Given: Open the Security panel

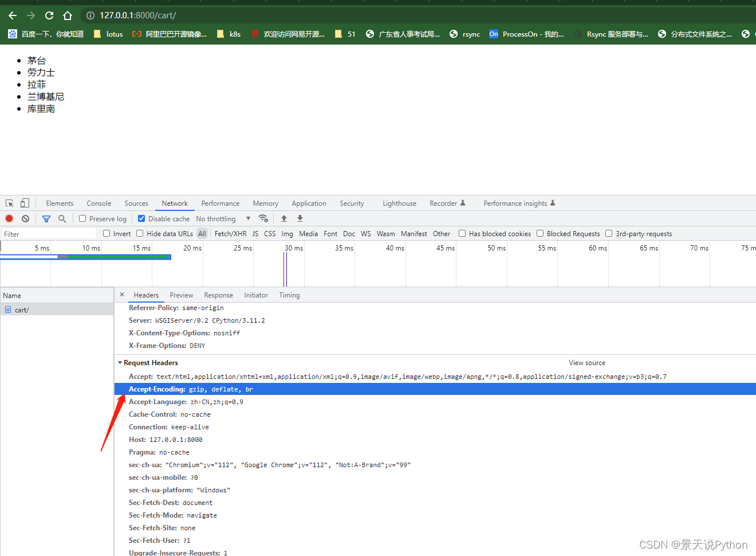Looking at the screenshot, I should pyautogui.click(x=352, y=203).
